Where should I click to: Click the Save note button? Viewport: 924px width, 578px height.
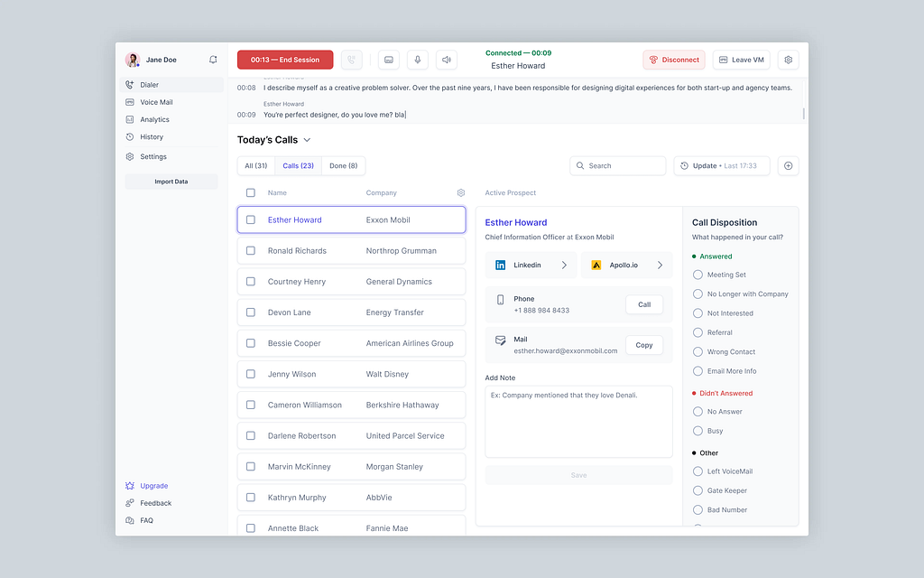click(x=578, y=475)
